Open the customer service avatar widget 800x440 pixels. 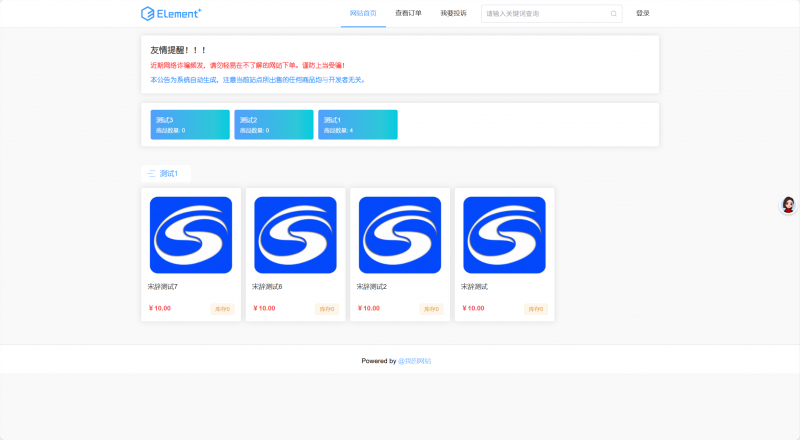tap(788, 205)
